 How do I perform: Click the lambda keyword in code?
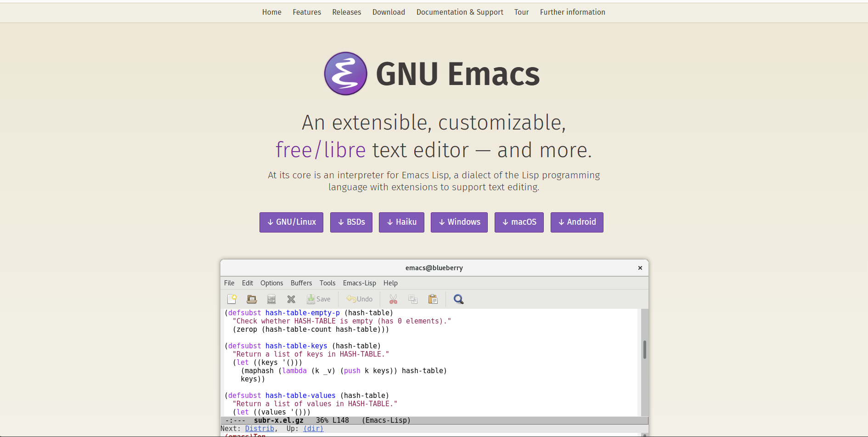coord(294,371)
